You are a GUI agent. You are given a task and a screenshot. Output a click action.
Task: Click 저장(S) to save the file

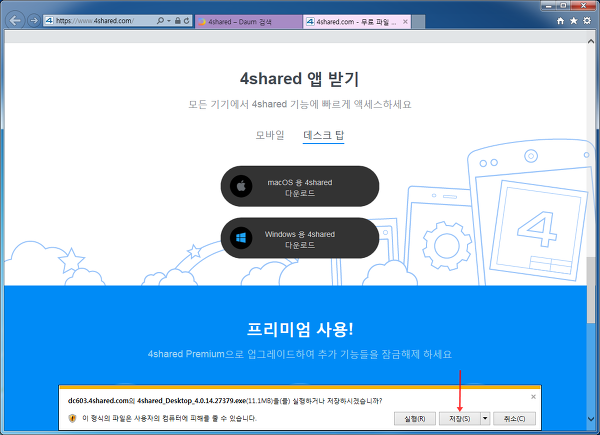click(x=460, y=419)
